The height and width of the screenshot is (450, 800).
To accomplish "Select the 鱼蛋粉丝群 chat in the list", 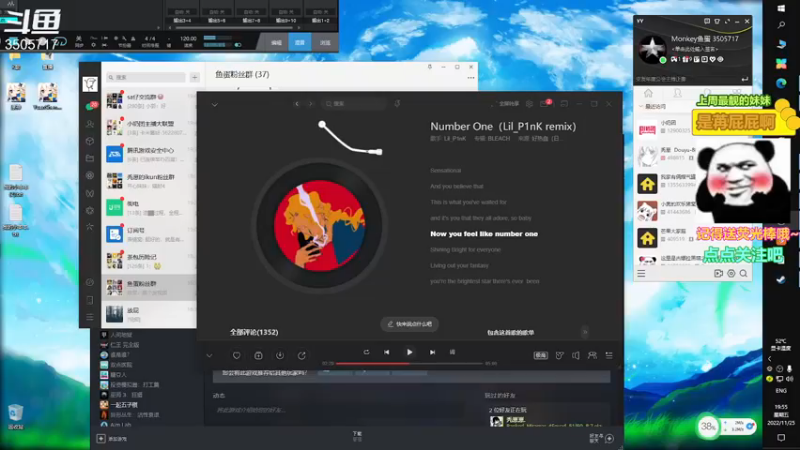I will tap(149, 288).
